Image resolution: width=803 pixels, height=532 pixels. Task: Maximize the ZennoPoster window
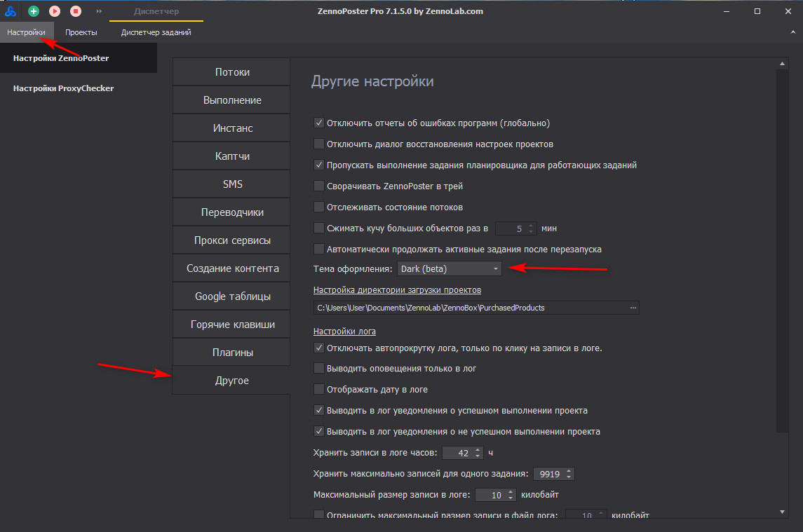tap(757, 11)
